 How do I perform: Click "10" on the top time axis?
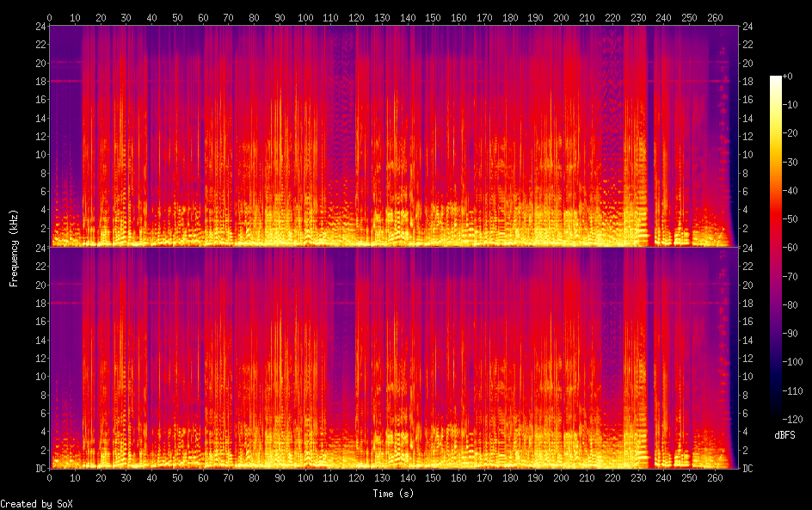[x=75, y=17]
